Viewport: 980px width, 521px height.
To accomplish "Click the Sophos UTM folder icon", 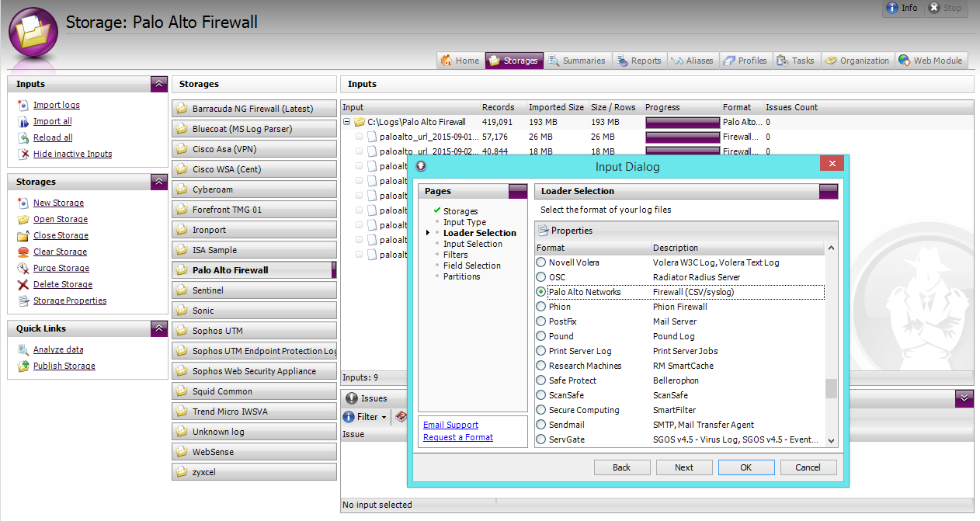I will [182, 331].
